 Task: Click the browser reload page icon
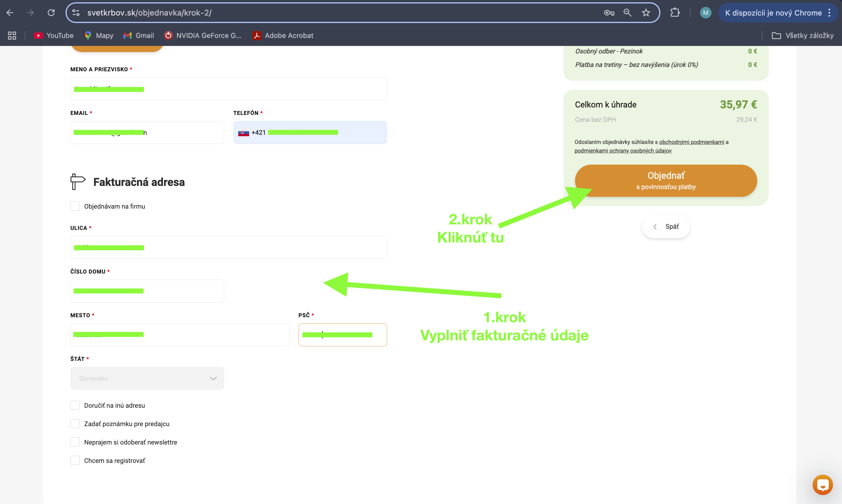(51, 13)
